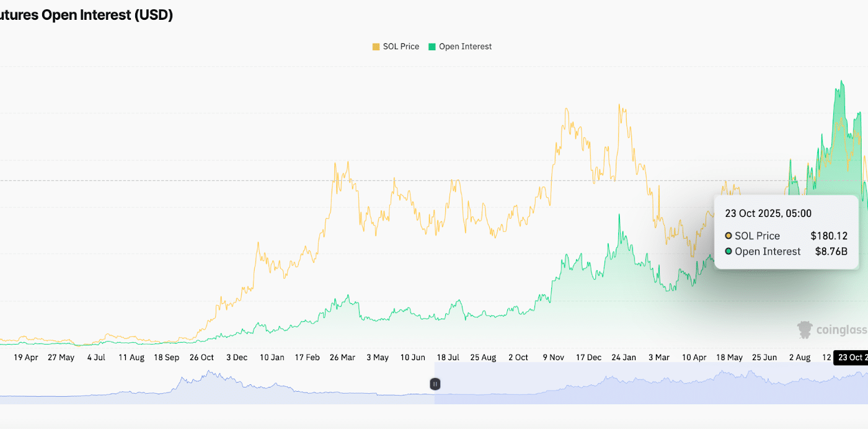Click the coinglass watermark logo icon

(x=805, y=330)
